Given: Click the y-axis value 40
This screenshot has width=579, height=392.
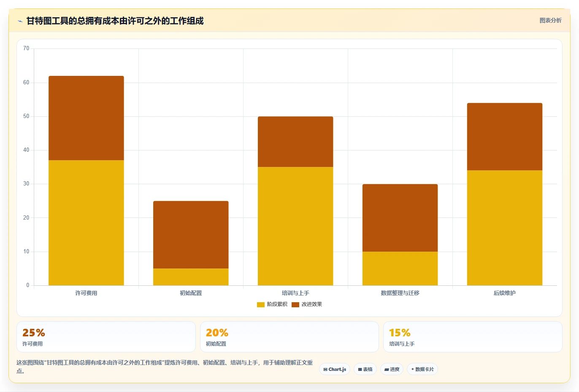Looking at the screenshot, I should pyautogui.click(x=26, y=150).
